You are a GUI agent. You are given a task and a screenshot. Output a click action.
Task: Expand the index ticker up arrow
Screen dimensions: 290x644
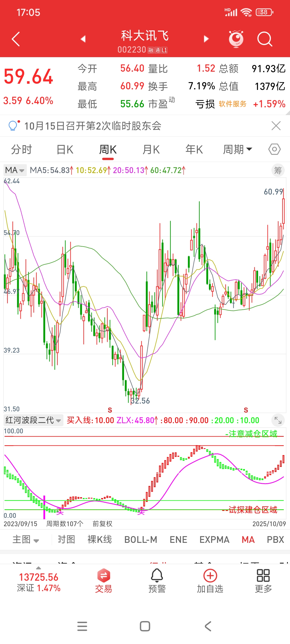(39, 568)
